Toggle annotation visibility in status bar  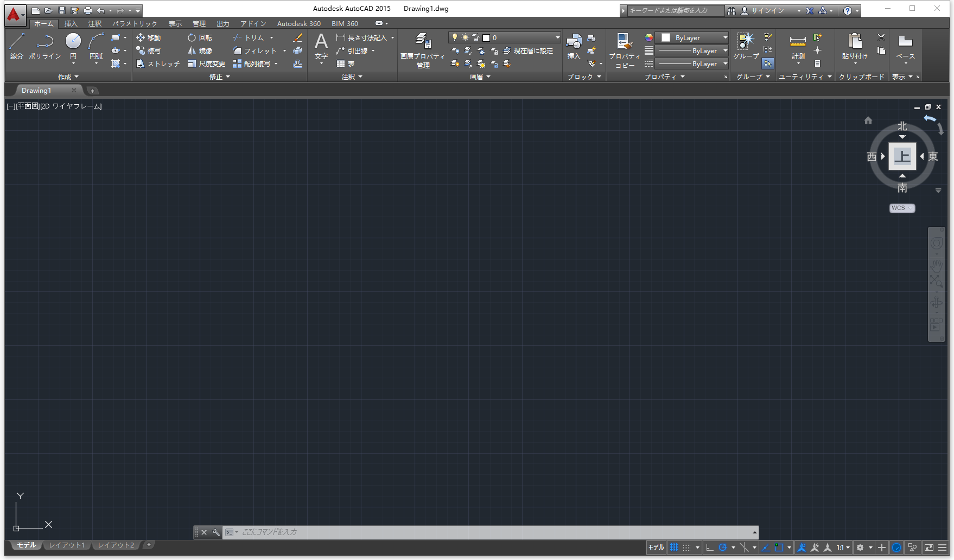(x=802, y=548)
